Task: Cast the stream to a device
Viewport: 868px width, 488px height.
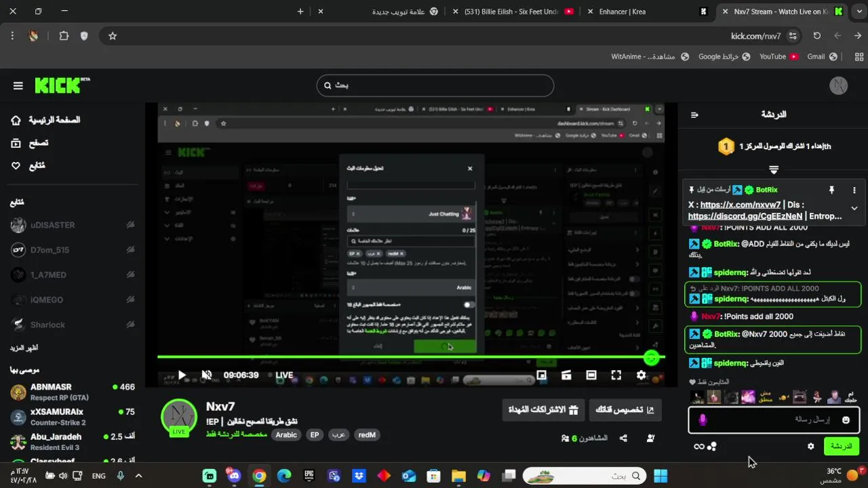Action: click(x=566, y=375)
